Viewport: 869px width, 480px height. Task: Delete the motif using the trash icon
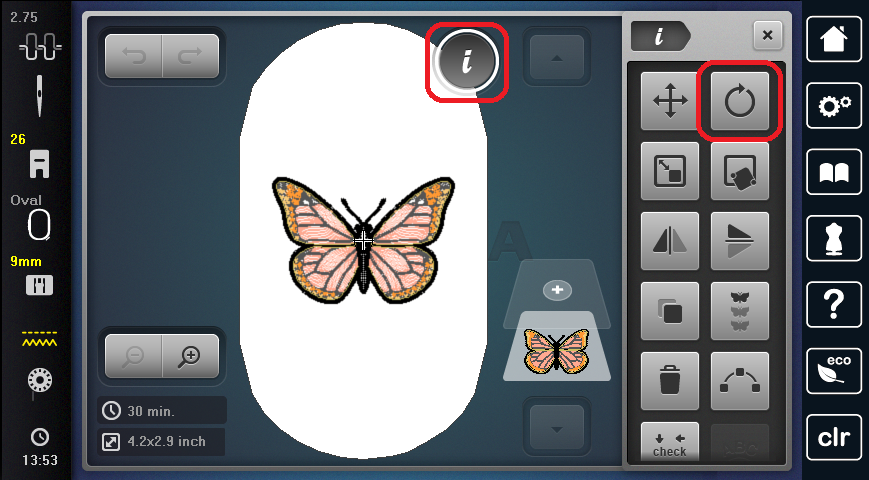(x=670, y=381)
